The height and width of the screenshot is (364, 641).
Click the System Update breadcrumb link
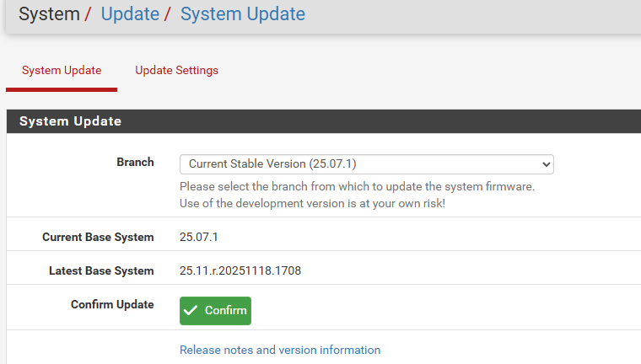[x=243, y=14]
